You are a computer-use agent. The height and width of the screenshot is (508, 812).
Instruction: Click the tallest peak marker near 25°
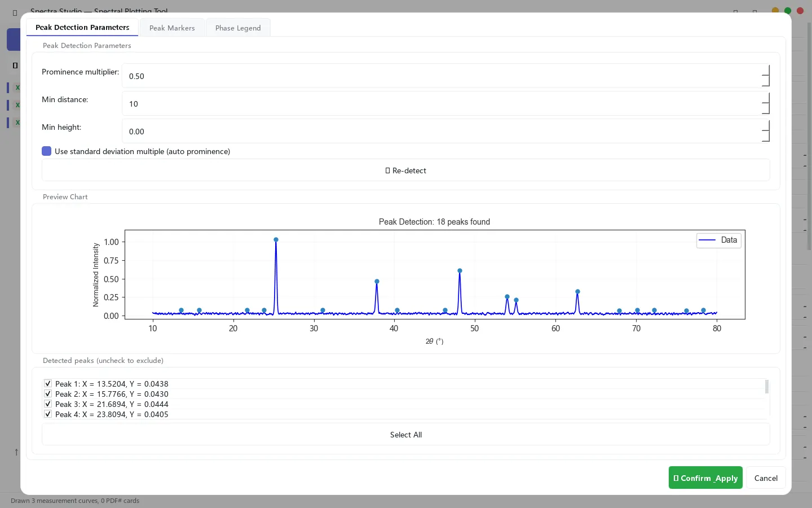pos(276,240)
